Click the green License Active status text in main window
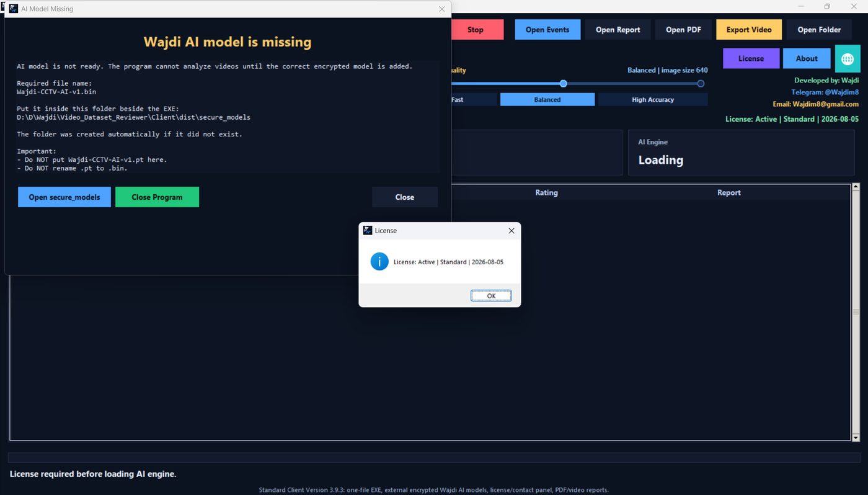Viewport: 868px width, 495px height. (792, 118)
